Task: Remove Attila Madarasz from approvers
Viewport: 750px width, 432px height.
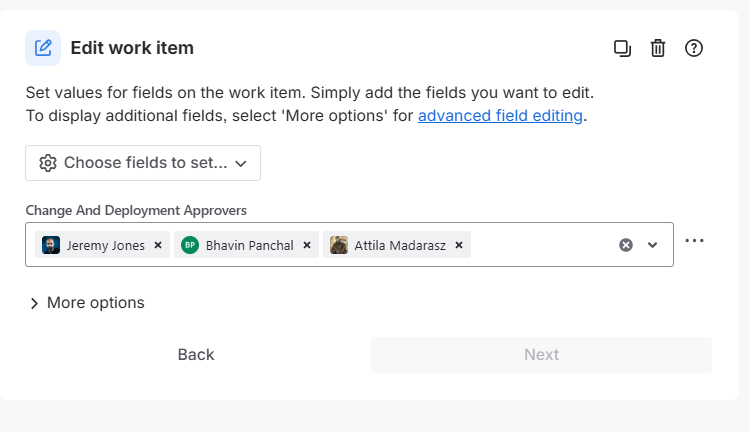Action: click(x=459, y=245)
